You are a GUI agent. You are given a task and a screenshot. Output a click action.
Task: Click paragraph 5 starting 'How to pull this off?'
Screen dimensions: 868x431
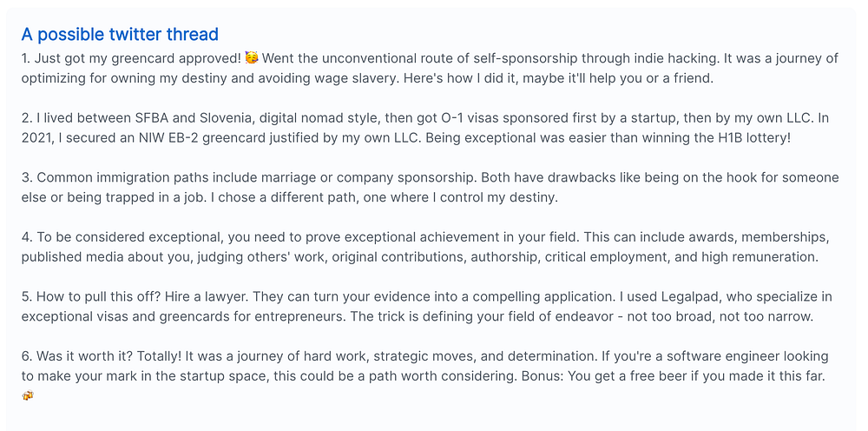click(427, 307)
